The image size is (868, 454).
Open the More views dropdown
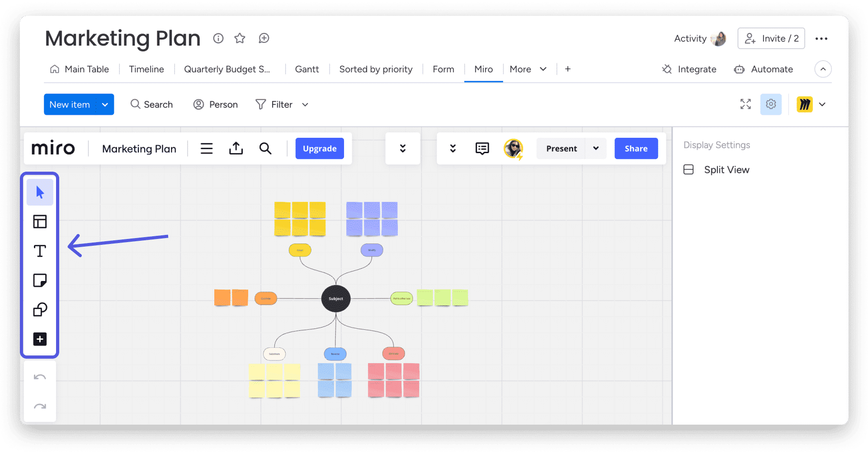pyautogui.click(x=528, y=69)
